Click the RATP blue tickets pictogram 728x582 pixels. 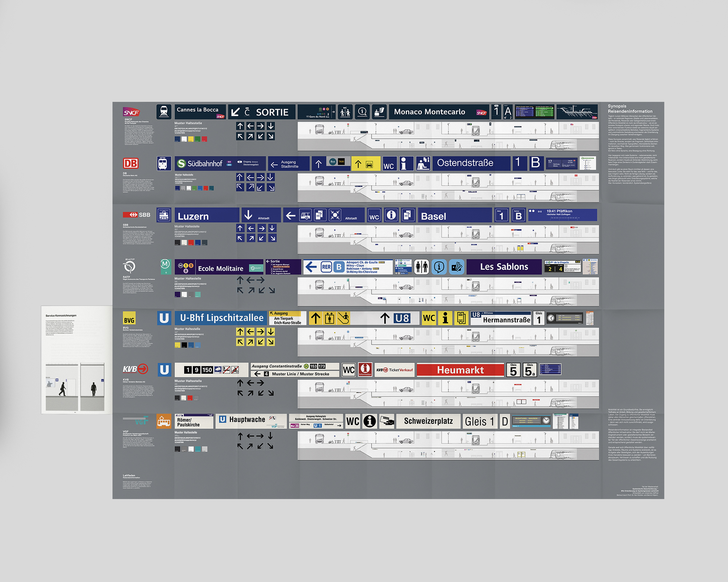[x=456, y=267]
